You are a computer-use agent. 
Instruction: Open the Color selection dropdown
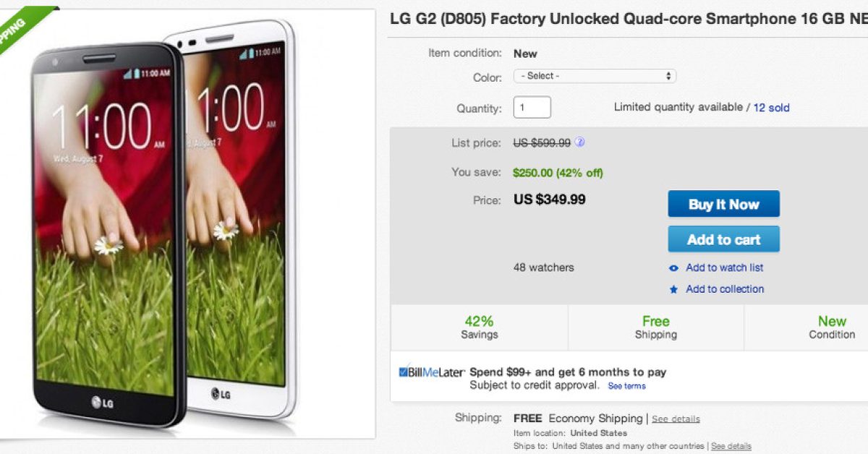coord(595,76)
